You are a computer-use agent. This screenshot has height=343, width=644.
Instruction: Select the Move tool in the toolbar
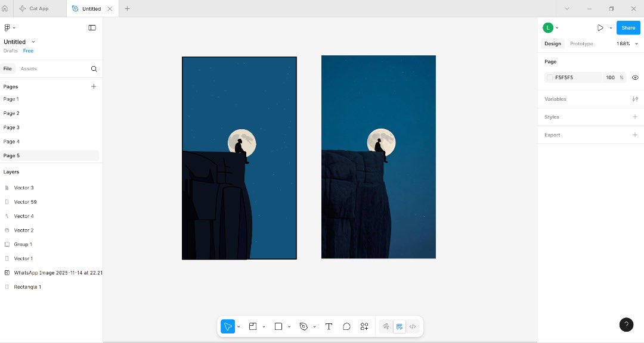coord(228,326)
